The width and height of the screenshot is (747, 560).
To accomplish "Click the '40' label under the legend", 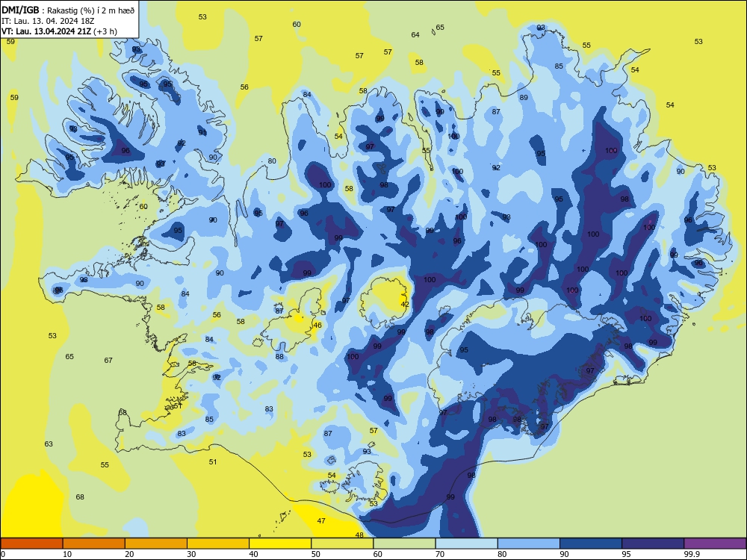I will [254, 554].
